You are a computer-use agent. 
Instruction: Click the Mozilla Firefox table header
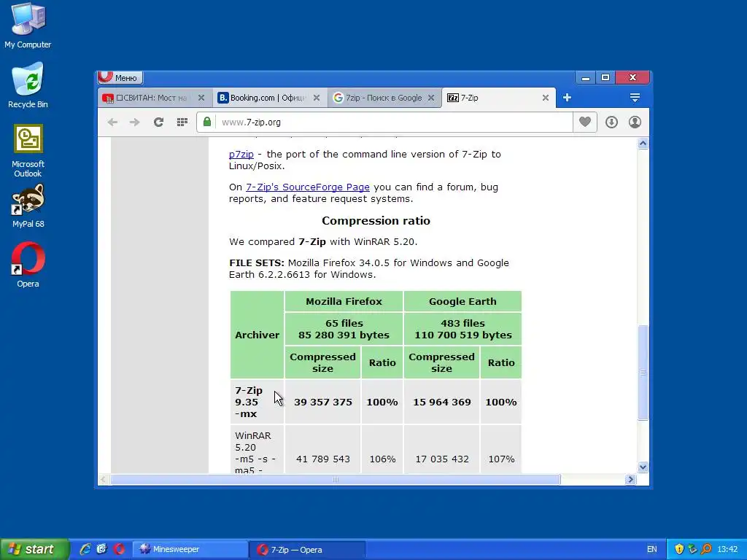[x=344, y=301]
